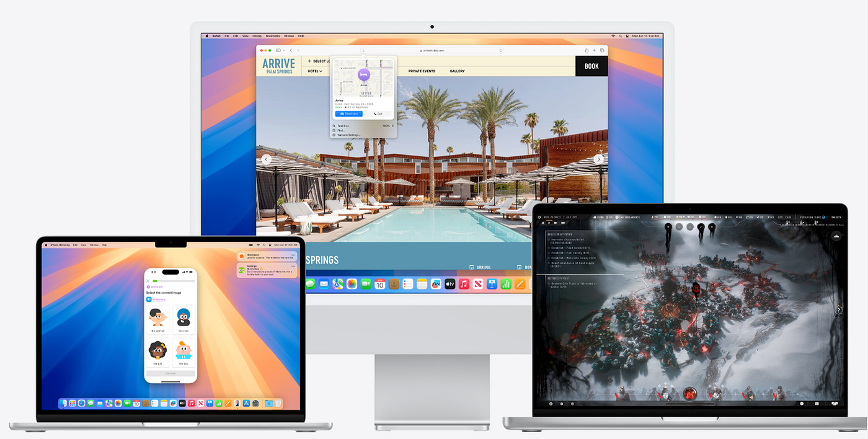Select "the boy" card in Duolingo
The image size is (868, 439).
click(x=184, y=353)
